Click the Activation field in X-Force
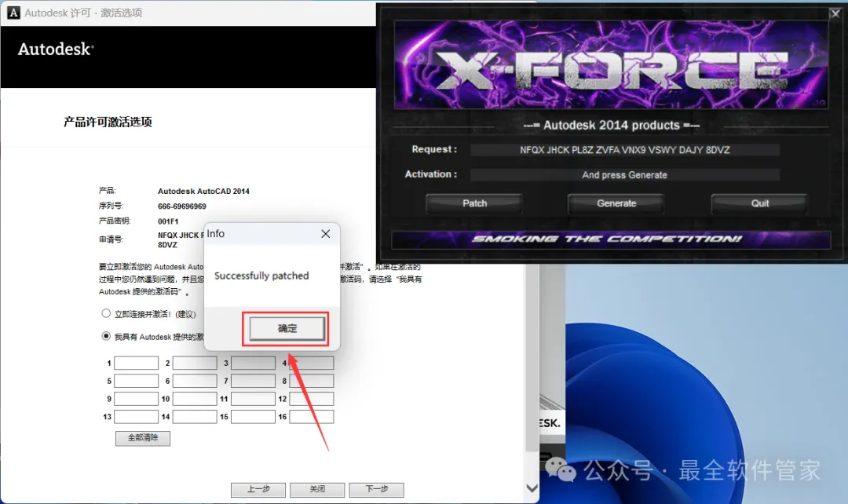848x504 pixels. (625, 174)
